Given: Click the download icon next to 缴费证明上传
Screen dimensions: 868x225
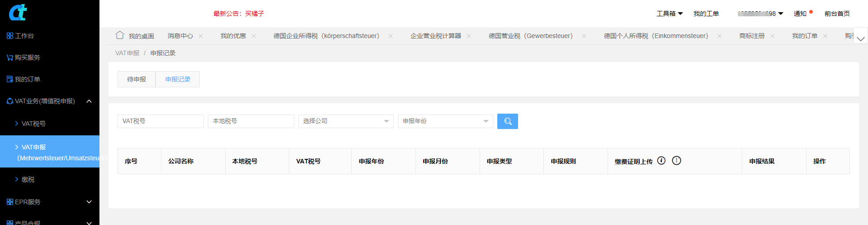Looking at the screenshot, I should 661,161.
